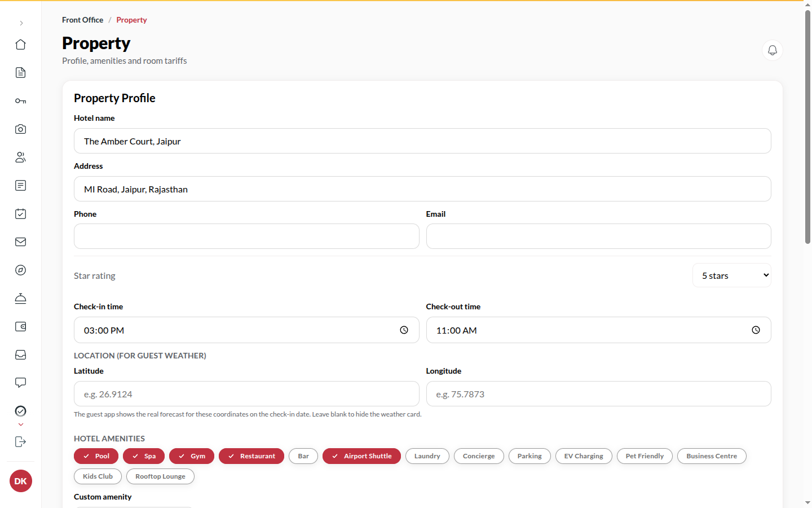
Task: Open the check-in time clock picker
Action: tap(404, 330)
